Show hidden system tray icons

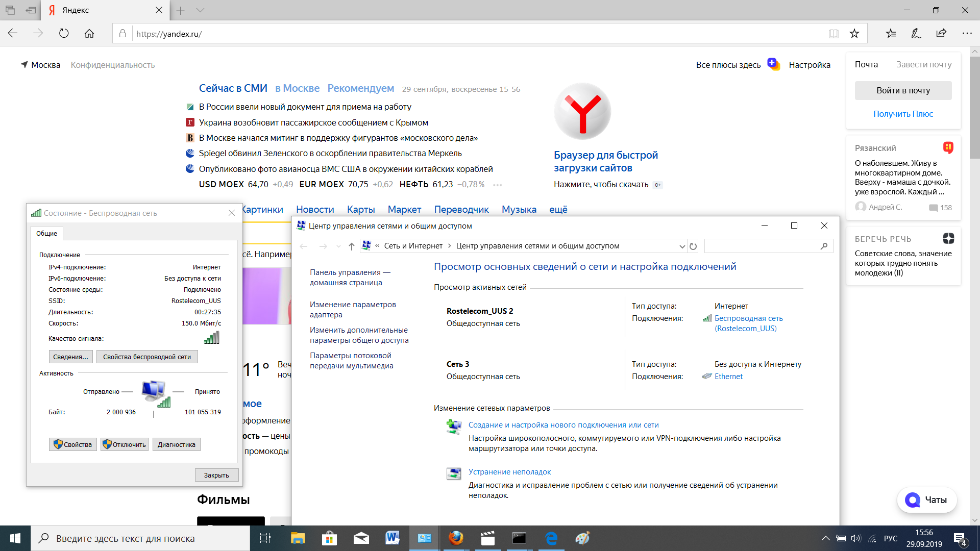click(x=825, y=538)
